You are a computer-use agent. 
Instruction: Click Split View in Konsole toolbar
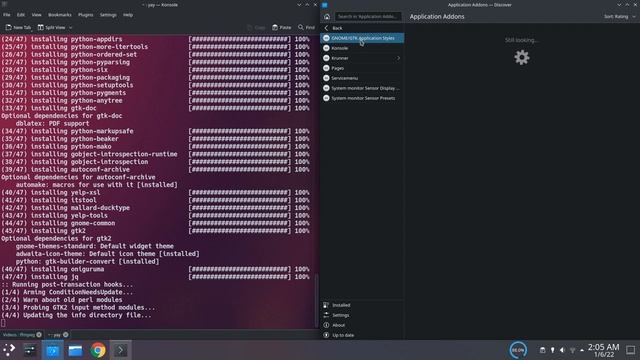(x=52, y=27)
